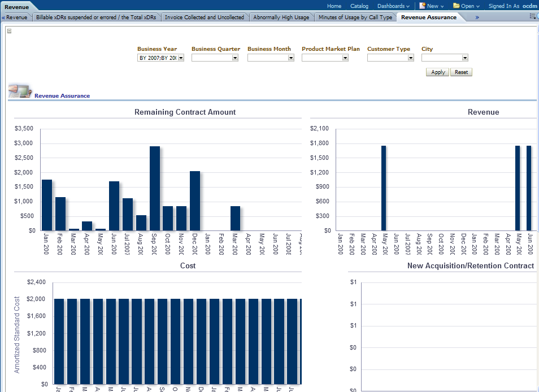This screenshot has height=392, width=539.
Task: Switch to Abnormally High Usage tab
Action: (x=281, y=18)
